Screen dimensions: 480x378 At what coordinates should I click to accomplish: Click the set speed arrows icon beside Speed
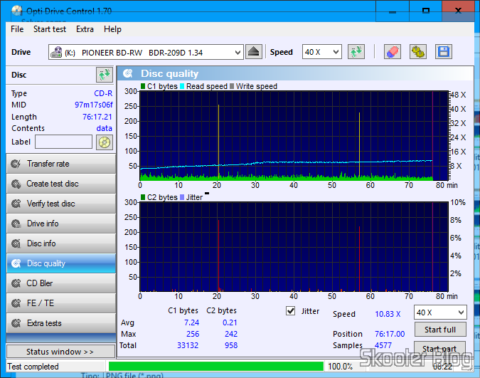[x=356, y=52]
